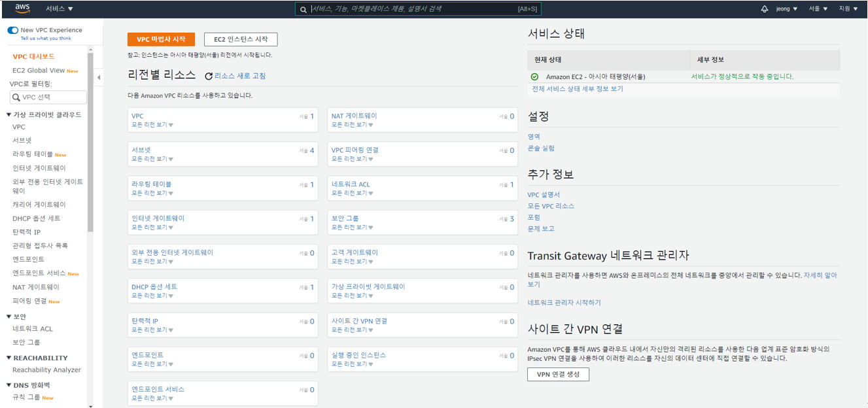Open 전체 서비스 상태 세부 정보 보기 link

(578, 89)
